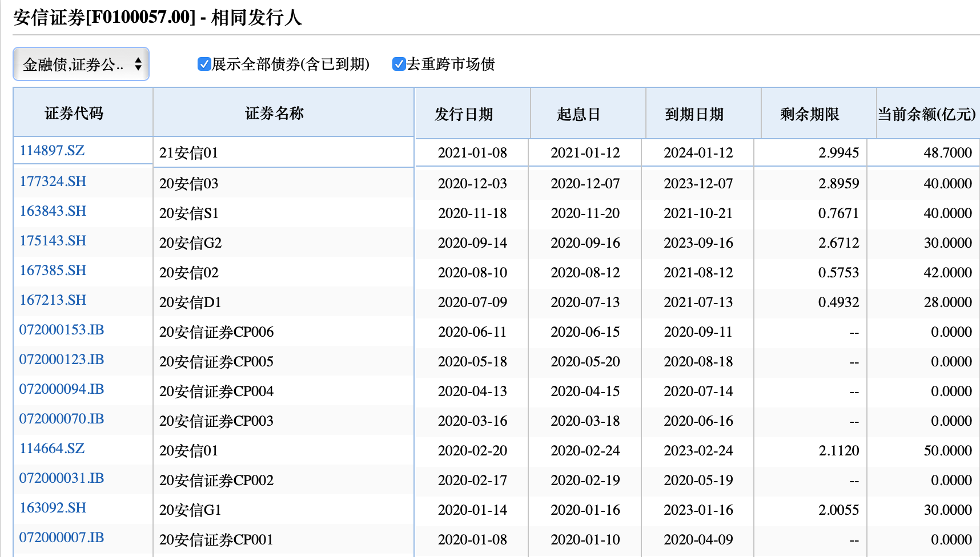The height and width of the screenshot is (557, 980).
Task: Click the issue date 2020-05-18
Action: click(x=472, y=361)
